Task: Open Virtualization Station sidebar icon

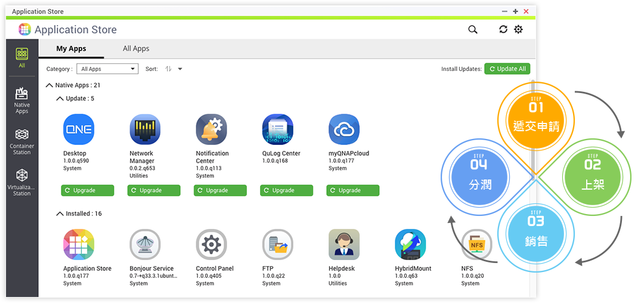Action: (x=22, y=182)
